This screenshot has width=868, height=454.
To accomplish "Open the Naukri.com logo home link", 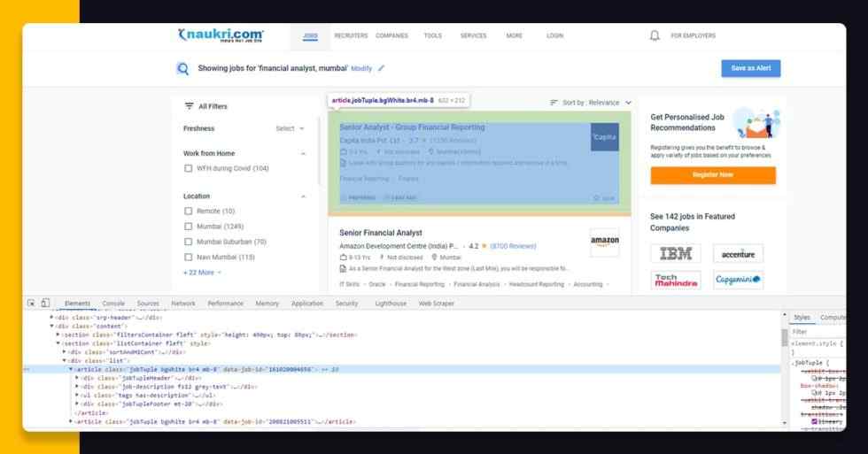I will tap(221, 35).
